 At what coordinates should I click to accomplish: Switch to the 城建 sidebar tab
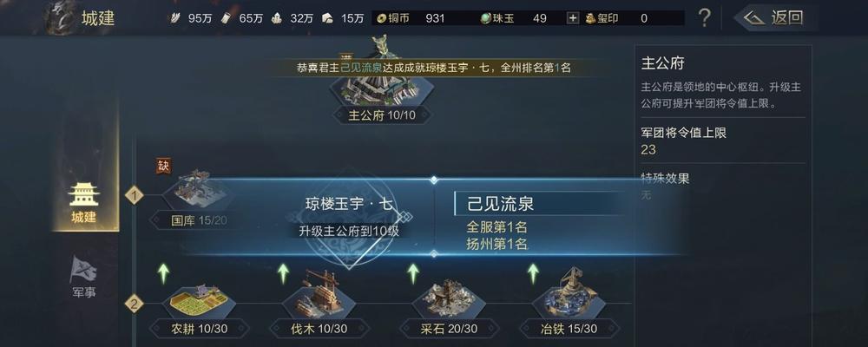(x=84, y=203)
